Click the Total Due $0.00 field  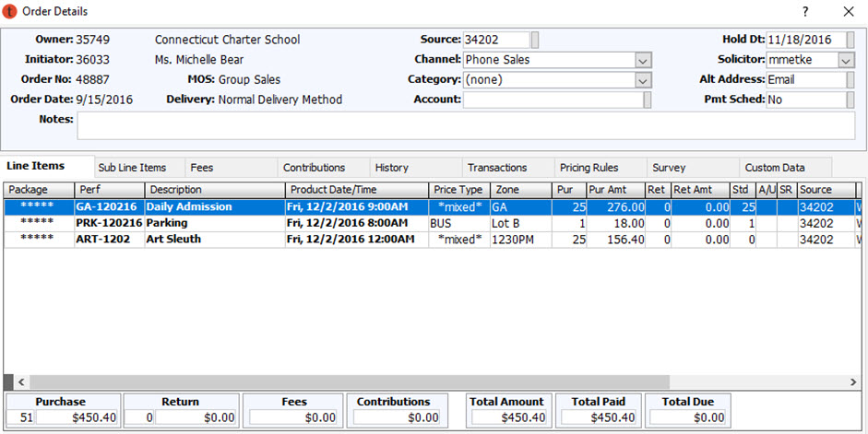pyautogui.click(x=687, y=417)
